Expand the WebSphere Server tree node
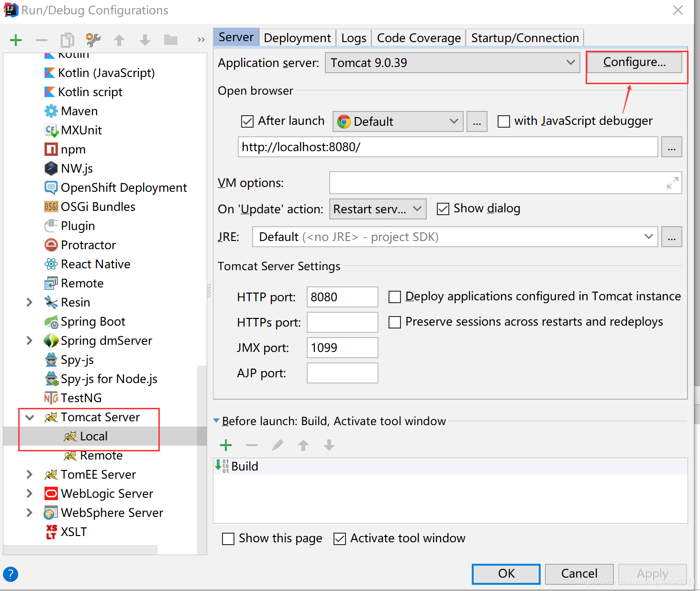 [x=30, y=513]
